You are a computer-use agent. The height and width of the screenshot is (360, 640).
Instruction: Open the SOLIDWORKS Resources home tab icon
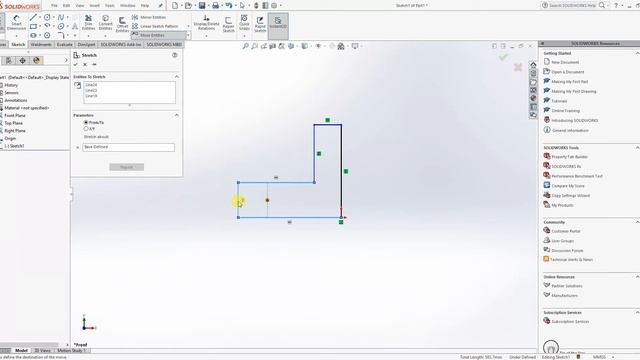[x=533, y=65]
